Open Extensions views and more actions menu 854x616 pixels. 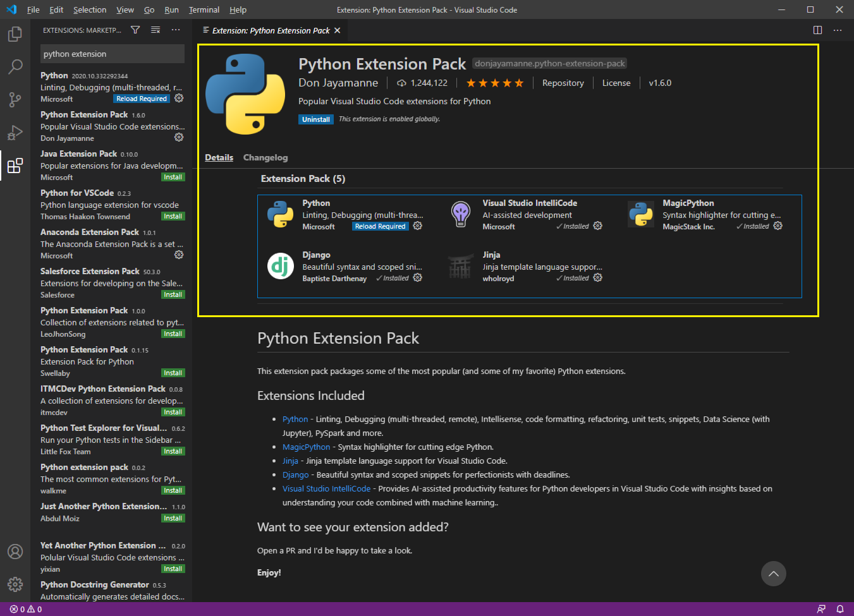click(x=176, y=30)
